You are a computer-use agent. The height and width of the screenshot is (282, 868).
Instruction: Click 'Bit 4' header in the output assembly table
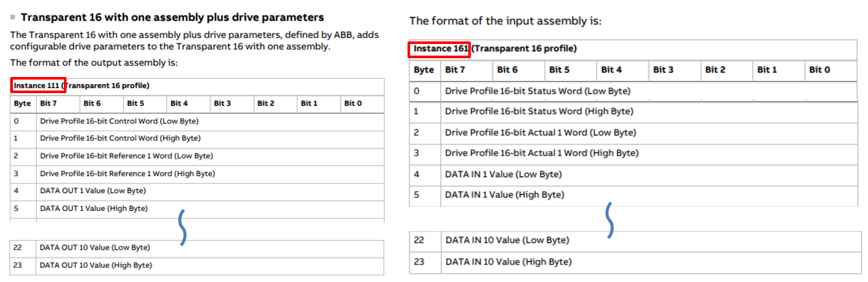[179, 103]
